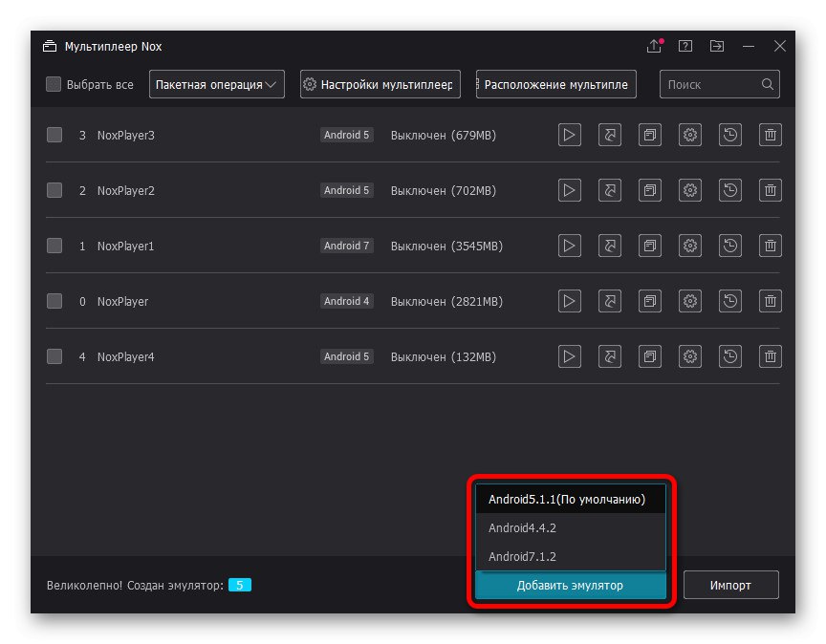Copy the emulator with status Выключен (2821MB)
Image resolution: width=826 pixels, height=644 pixels.
pos(649,301)
